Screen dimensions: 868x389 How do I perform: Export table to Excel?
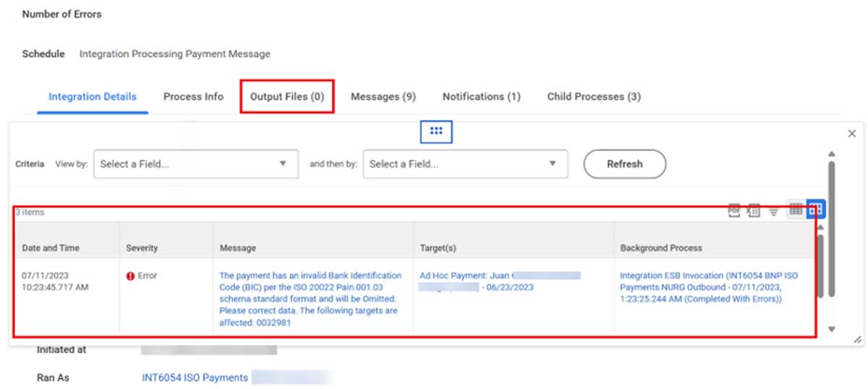pos(753,210)
